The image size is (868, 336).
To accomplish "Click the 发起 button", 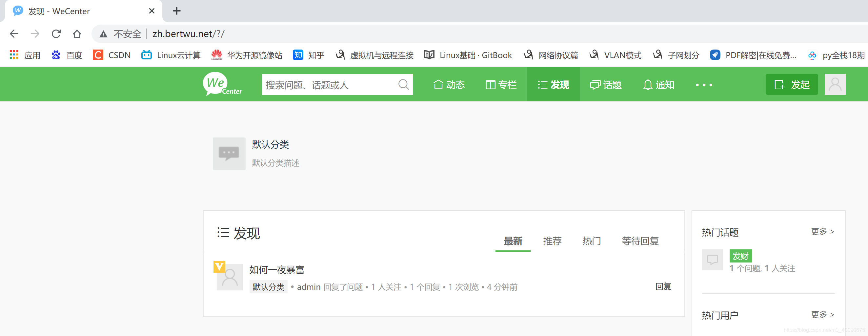I will 792,84.
